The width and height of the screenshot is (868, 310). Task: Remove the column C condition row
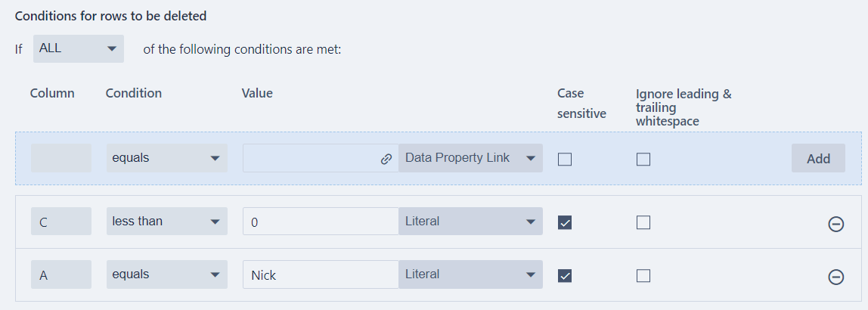pos(836,223)
